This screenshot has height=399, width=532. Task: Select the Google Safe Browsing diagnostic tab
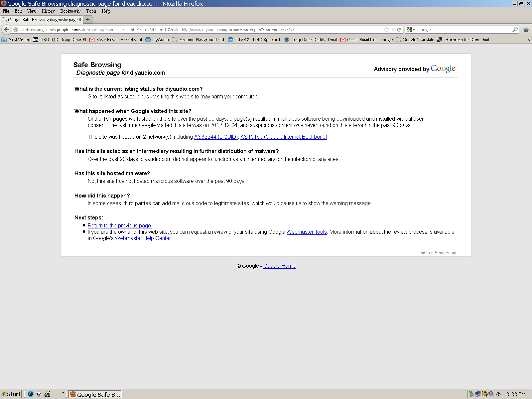pyautogui.click(x=42, y=20)
